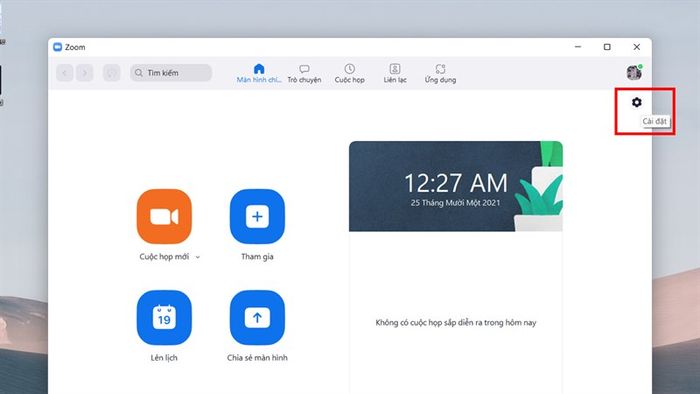Click the Zoom logo in title bar
Screen dimensions: 700x394
58,47
